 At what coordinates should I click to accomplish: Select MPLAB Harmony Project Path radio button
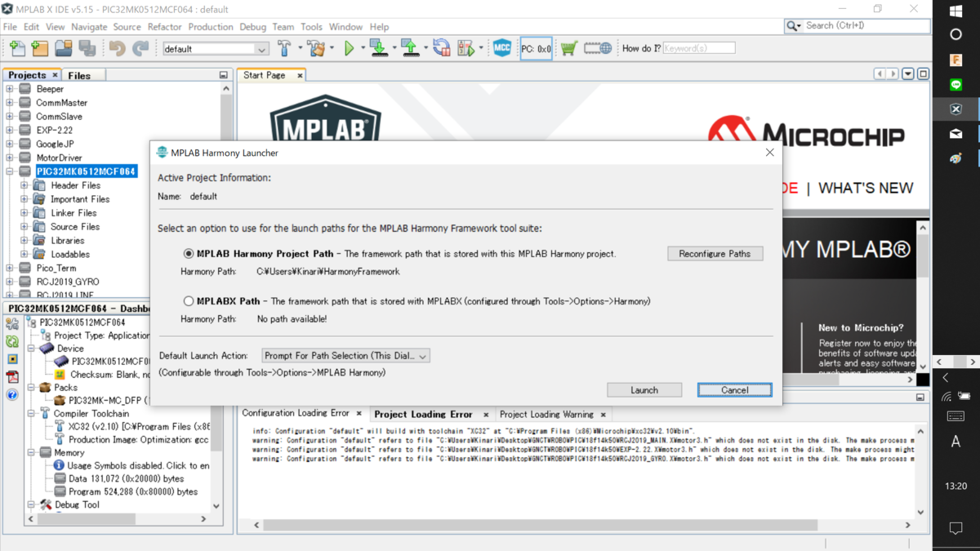[x=189, y=254]
